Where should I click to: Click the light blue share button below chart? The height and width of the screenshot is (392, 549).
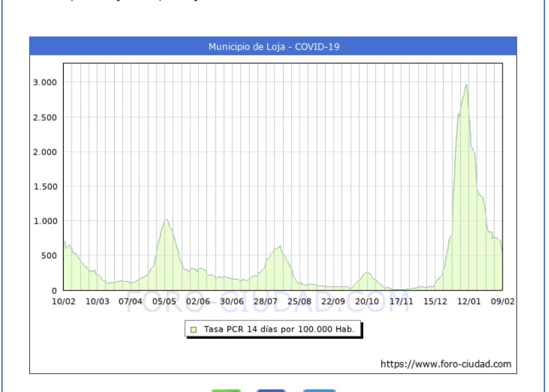(319, 389)
